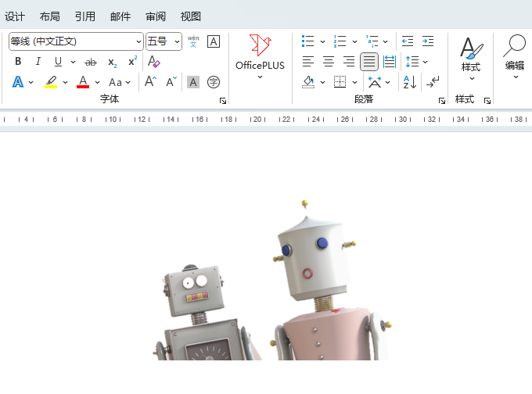The width and height of the screenshot is (532, 394).
Task: Open Styles pane launcher
Action: (487, 101)
